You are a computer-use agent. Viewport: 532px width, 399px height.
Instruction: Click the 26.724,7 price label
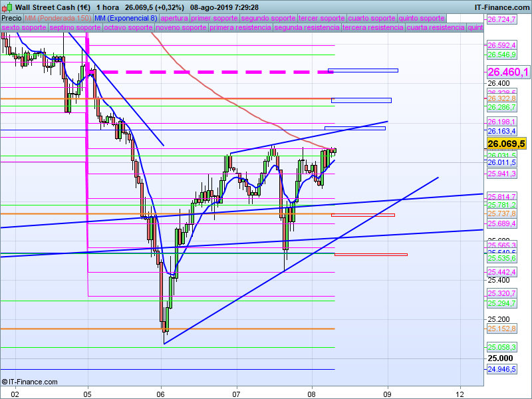point(502,20)
